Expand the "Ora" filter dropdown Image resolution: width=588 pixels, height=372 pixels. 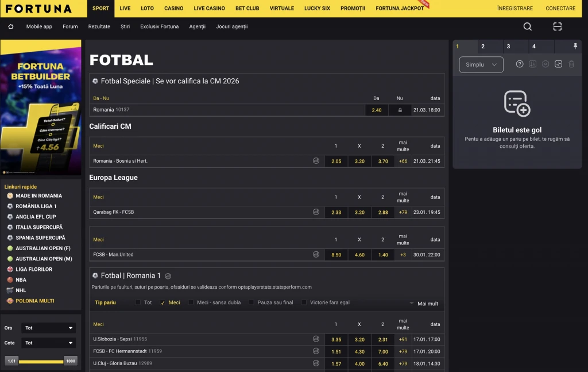point(48,328)
